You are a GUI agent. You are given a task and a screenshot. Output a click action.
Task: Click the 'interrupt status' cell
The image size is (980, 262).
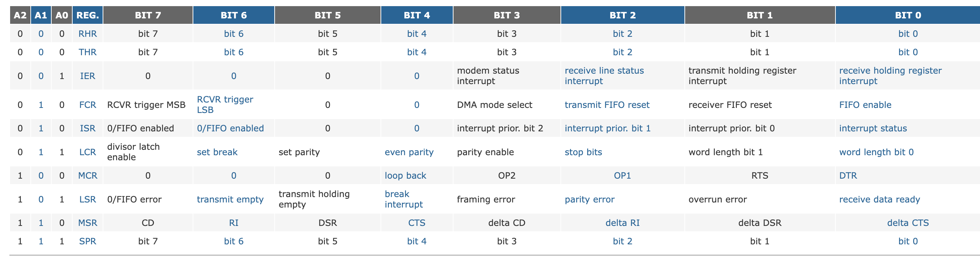click(x=873, y=128)
